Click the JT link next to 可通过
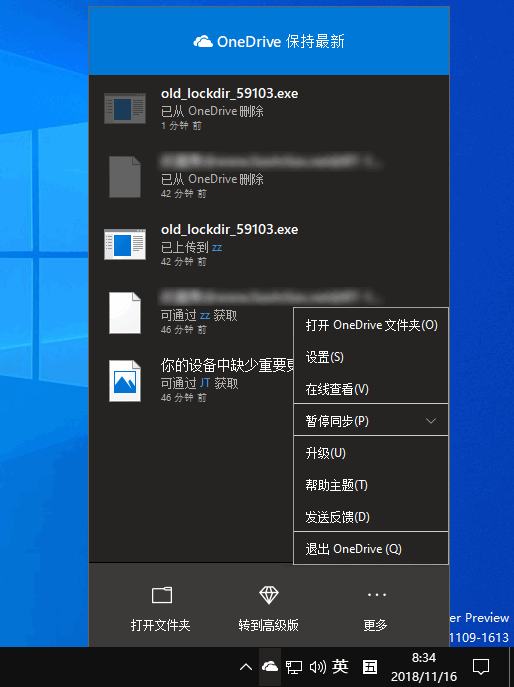The height and width of the screenshot is (687, 514). pyautogui.click(x=205, y=383)
